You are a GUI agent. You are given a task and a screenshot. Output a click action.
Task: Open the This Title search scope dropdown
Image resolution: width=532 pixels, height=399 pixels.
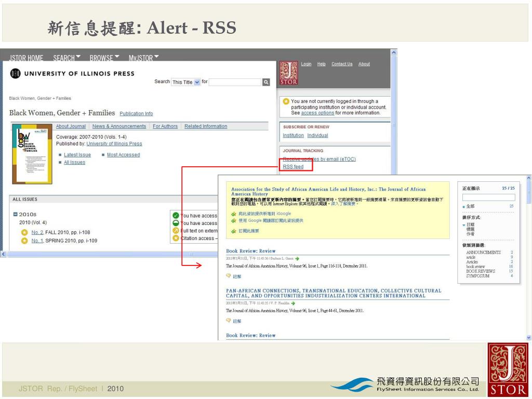[186, 82]
